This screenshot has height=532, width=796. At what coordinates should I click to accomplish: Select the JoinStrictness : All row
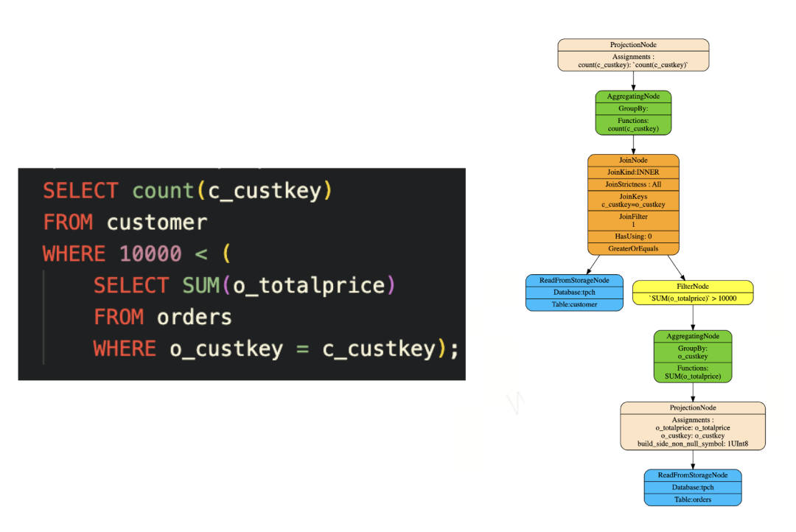[x=633, y=185]
